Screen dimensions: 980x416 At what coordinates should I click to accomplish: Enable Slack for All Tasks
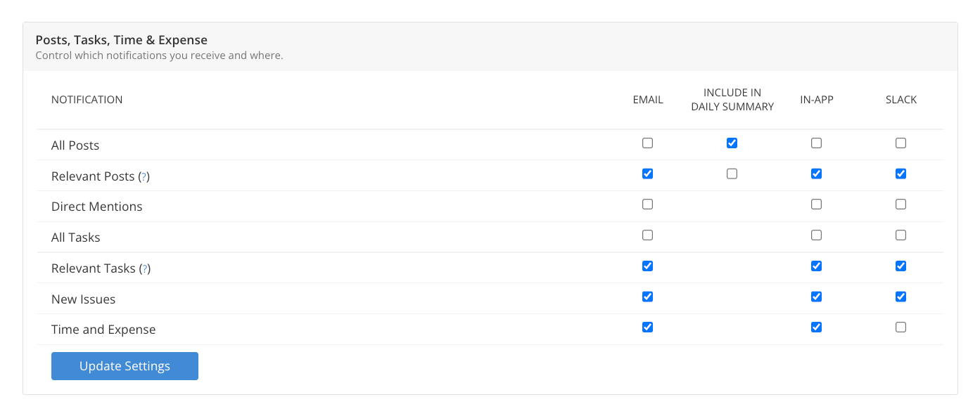[x=901, y=235]
